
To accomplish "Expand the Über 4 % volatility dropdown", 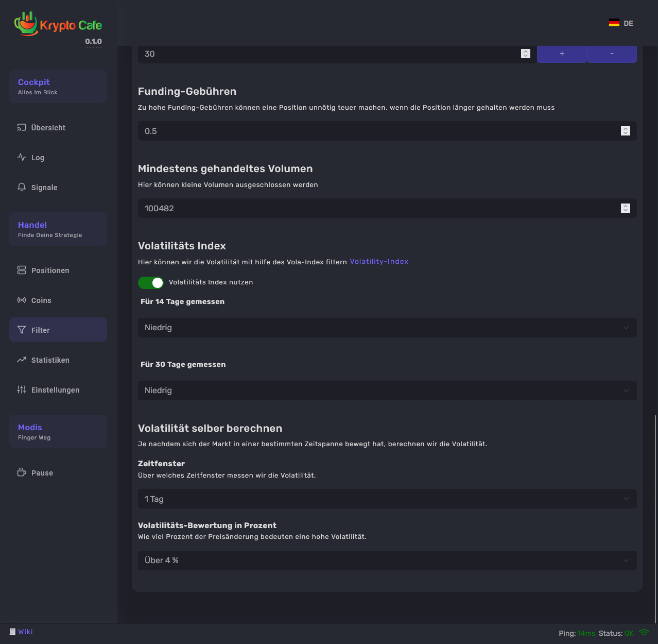I will click(387, 561).
